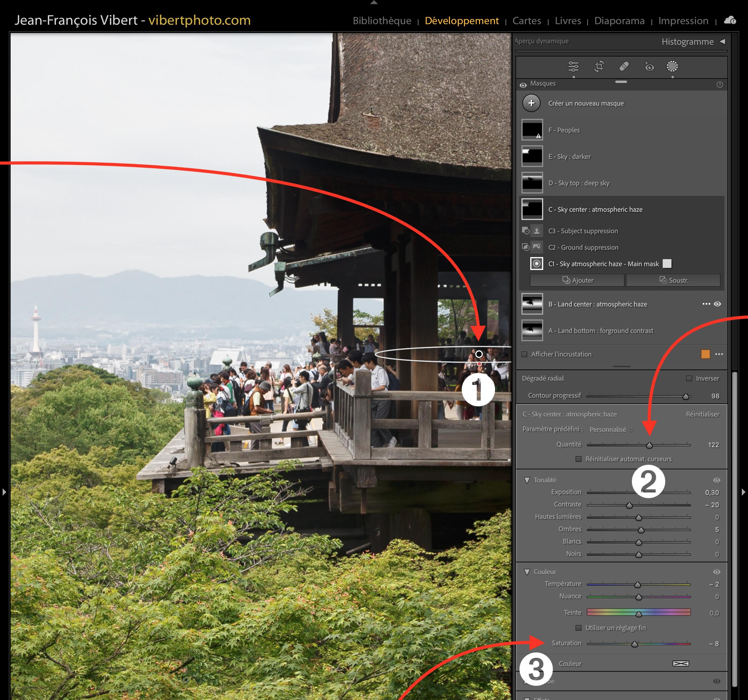Select the Crop overlay tool

point(599,66)
